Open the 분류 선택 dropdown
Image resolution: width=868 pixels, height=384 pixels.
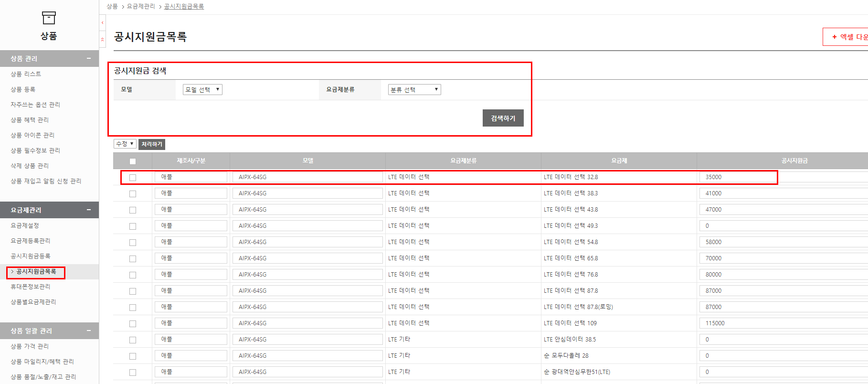click(414, 90)
